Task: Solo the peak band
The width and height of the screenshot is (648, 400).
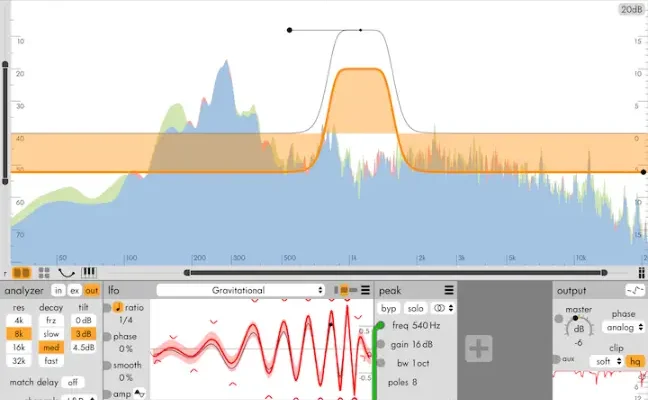Action: [x=415, y=309]
